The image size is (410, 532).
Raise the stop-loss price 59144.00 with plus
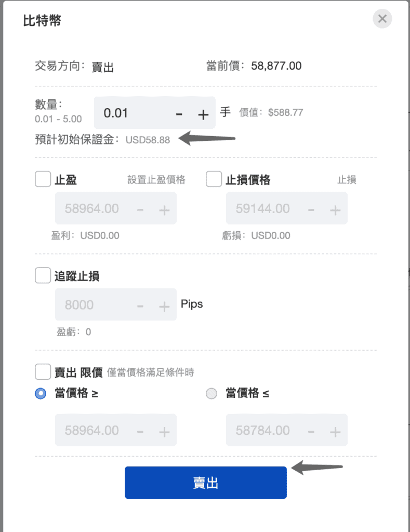click(335, 210)
